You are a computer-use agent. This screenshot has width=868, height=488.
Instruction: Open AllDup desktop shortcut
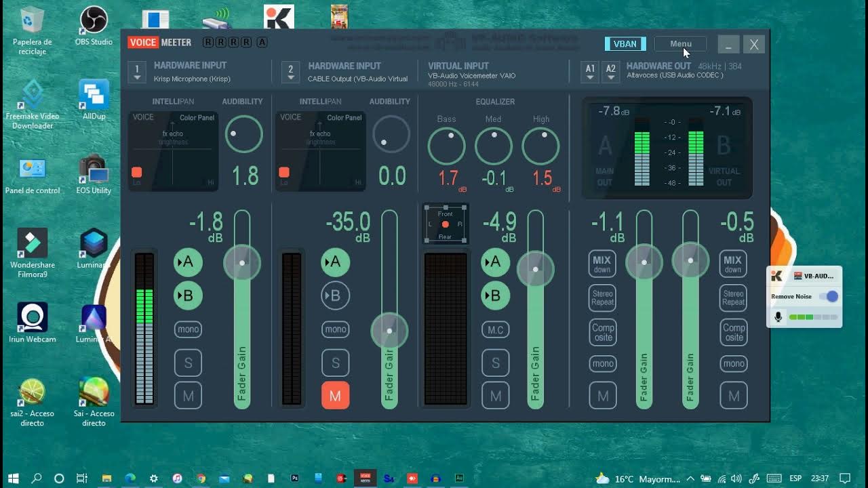click(x=94, y=100)
